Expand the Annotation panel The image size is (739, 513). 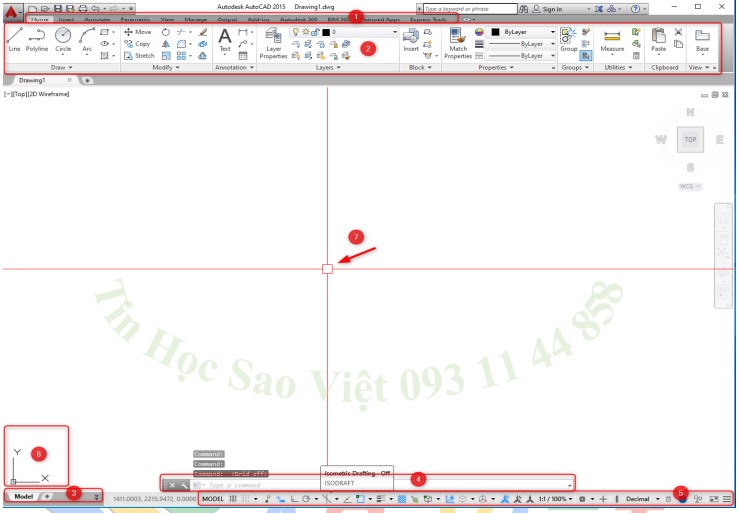pyautogui.click(x=234, y=67)
